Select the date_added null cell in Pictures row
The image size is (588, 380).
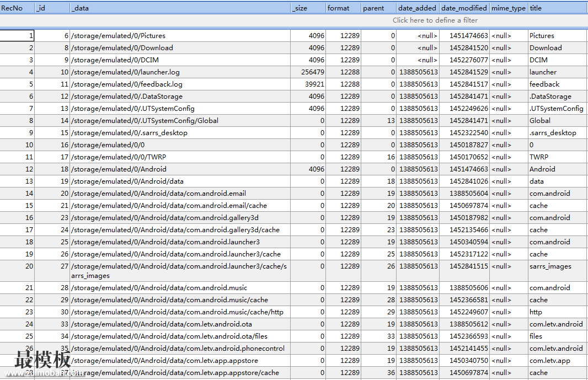click(x=418, y=36)
